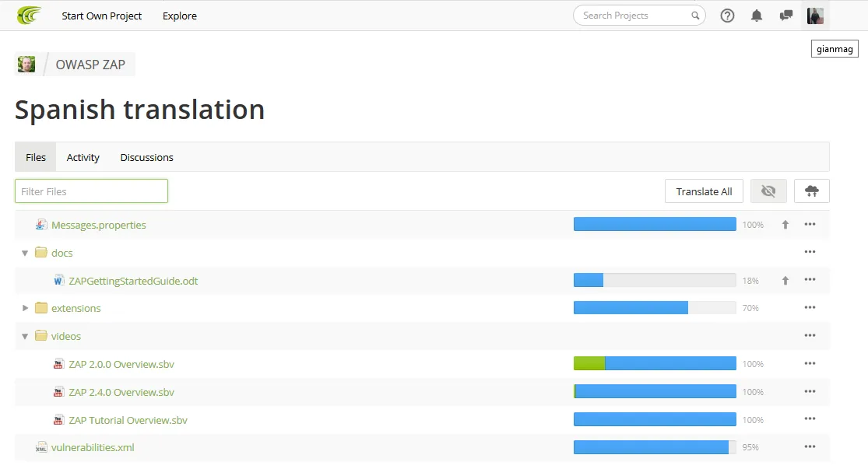The width and height of the screenshot is (868, 469).
Task: Open more options for docs folder
Action: click(810, 252)
